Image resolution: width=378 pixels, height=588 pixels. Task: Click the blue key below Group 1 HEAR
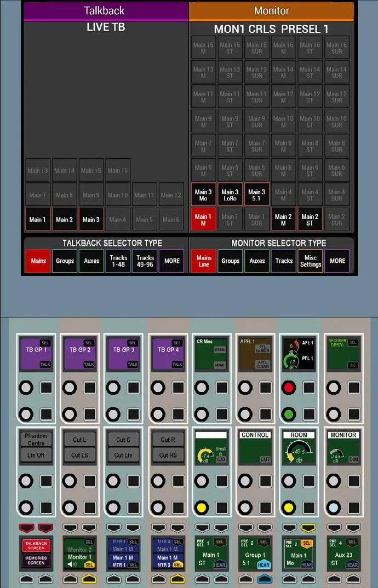click(x=265, y=579)
